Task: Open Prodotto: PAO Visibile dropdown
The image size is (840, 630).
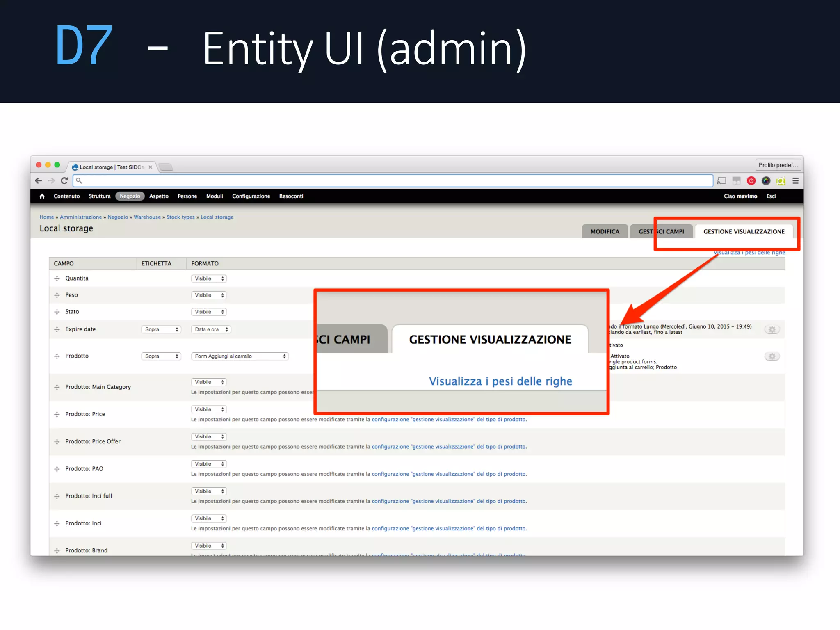Action: (209, 464)
